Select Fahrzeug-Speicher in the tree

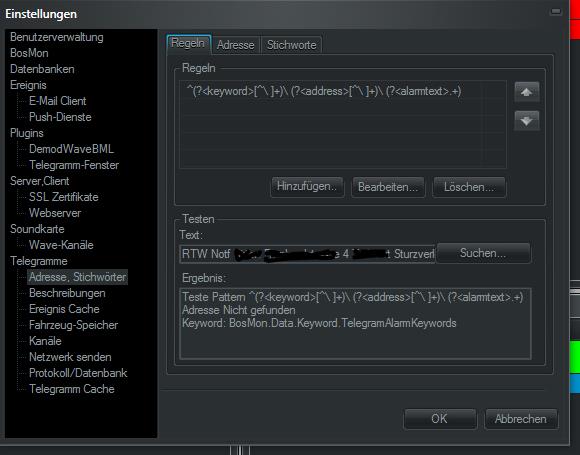[x=73, y=325]
